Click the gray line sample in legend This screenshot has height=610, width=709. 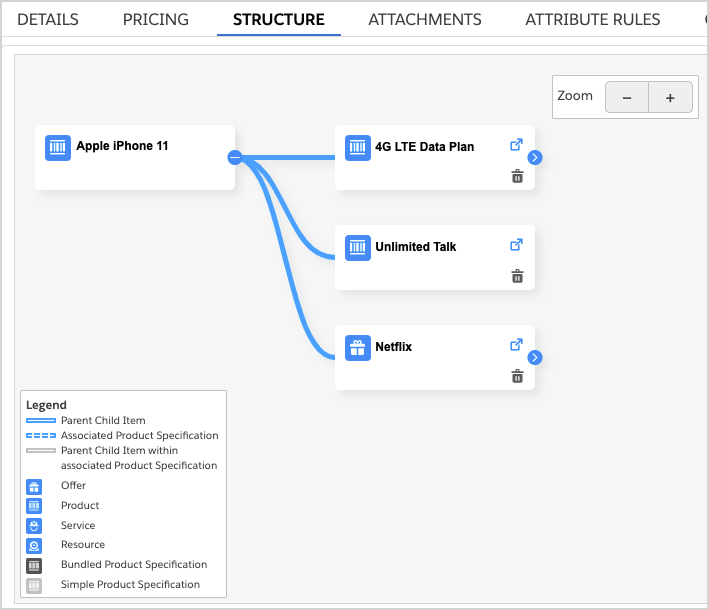point(41,450)
